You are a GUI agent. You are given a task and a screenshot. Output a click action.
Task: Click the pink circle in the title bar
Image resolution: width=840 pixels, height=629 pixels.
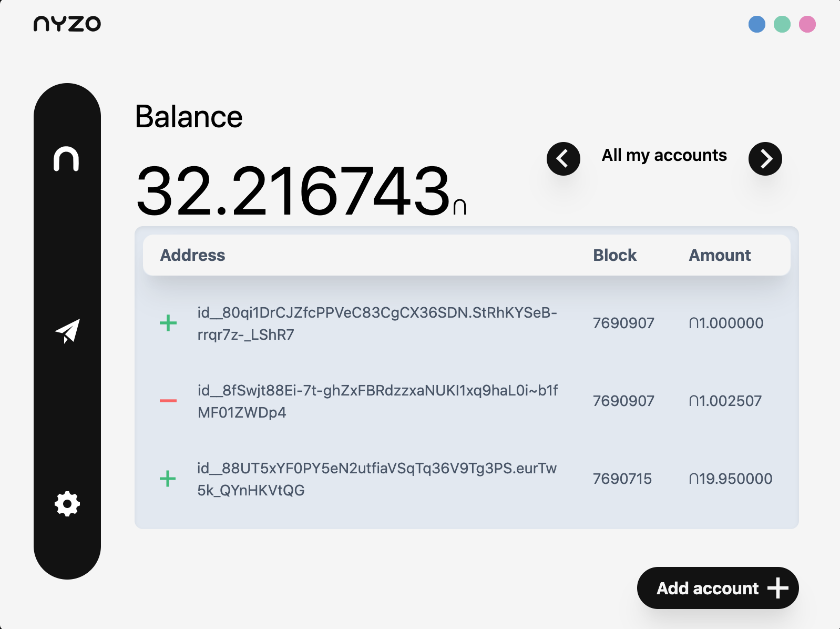click(x=807, y=24)
